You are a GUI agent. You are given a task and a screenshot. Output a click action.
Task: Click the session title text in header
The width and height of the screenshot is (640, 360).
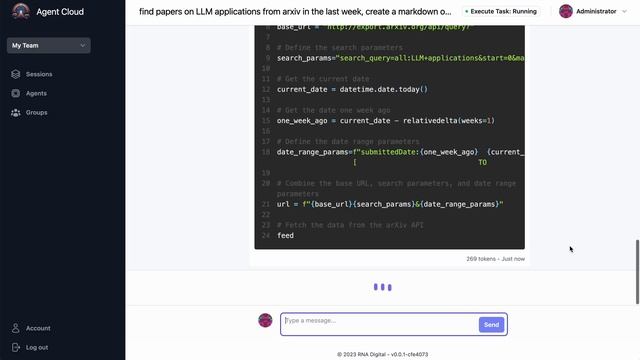295,12
